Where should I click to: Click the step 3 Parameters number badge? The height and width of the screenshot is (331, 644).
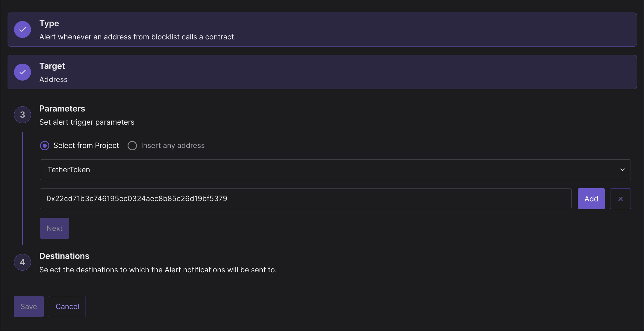click(22, 115)
